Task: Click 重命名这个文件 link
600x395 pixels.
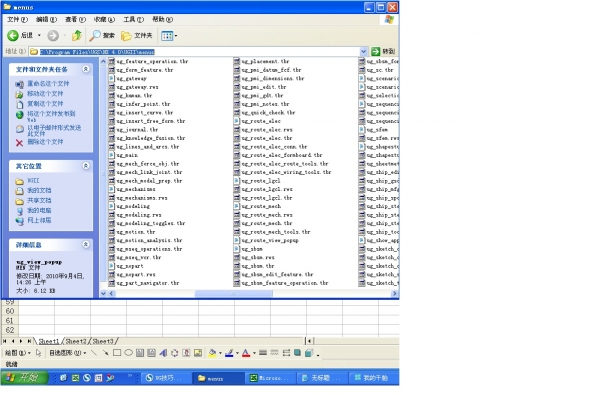Action: click(48, 83)
